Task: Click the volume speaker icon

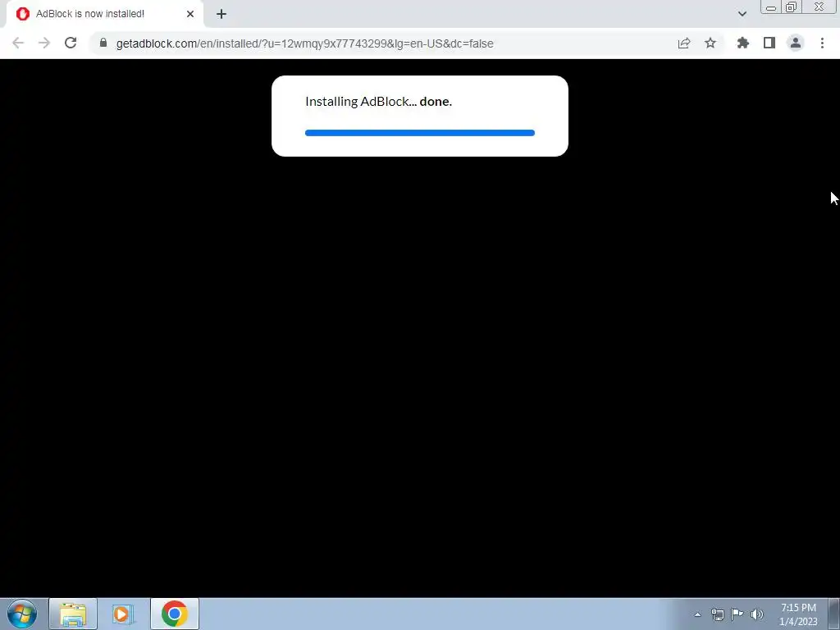Action: [x=757, y=614]
